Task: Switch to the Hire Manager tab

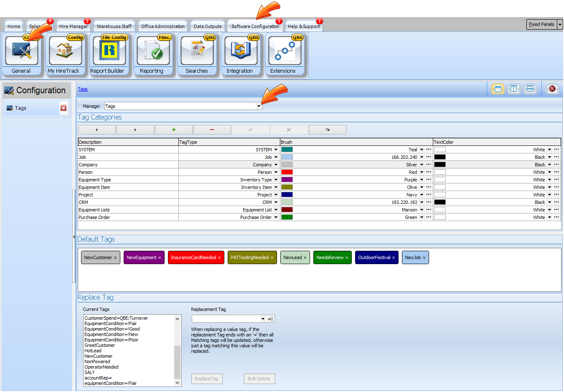Action: [73, 26]
